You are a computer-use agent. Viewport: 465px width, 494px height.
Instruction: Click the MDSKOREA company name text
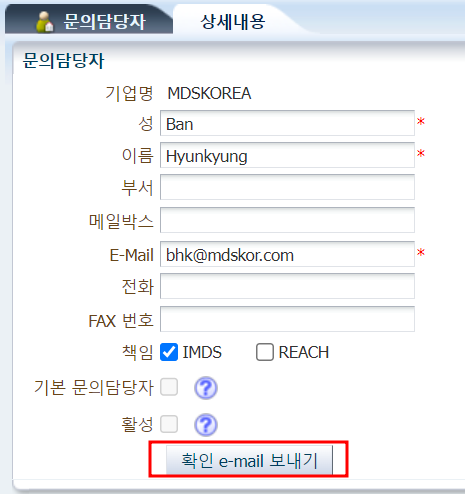click(x=209, y=93)
